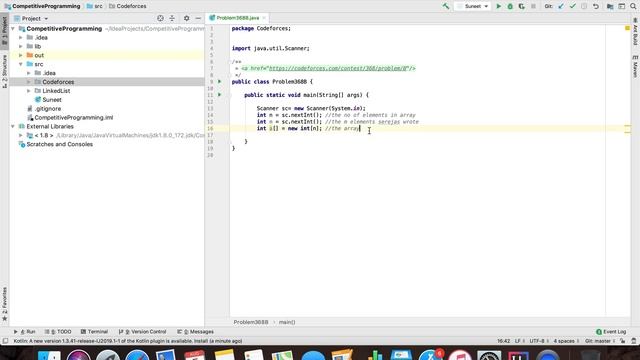This screenshot has width=640, height=360.
Task: Collapse the src folder
Action: coord(21,64)
